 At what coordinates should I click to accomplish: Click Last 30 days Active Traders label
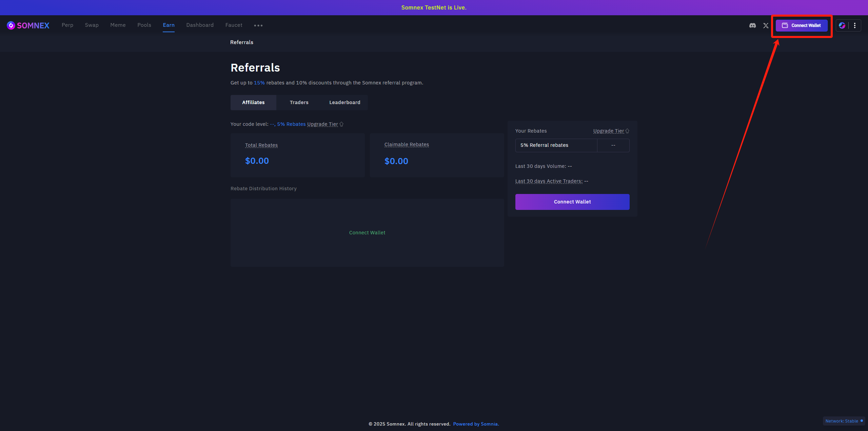pyautogui.click(x=549, y=181)
